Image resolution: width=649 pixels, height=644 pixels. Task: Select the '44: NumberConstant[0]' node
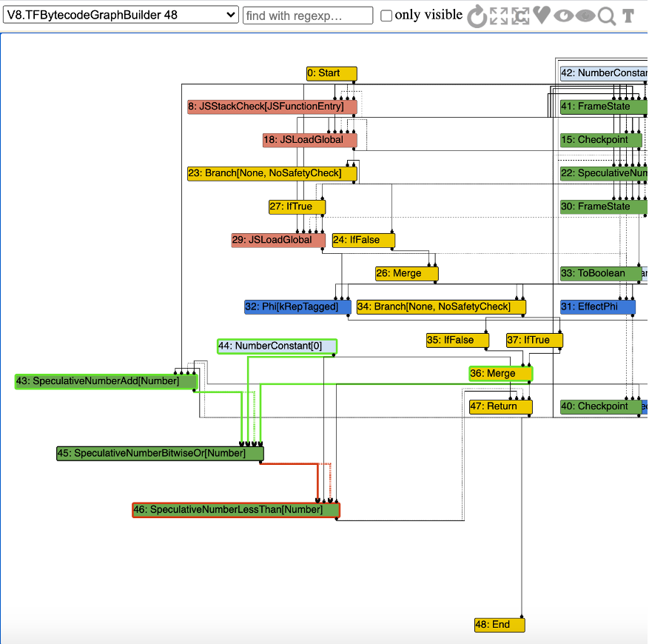click(x=277, y=346)
